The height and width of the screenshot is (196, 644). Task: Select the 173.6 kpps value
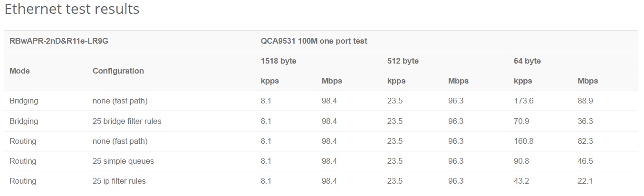[523, 101]
